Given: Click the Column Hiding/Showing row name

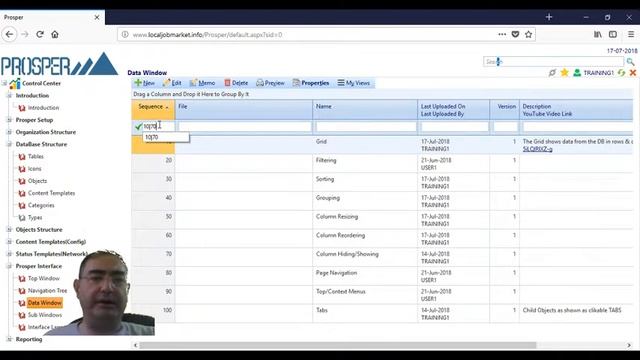Looking at the screenshot, I should click(347, 254).
